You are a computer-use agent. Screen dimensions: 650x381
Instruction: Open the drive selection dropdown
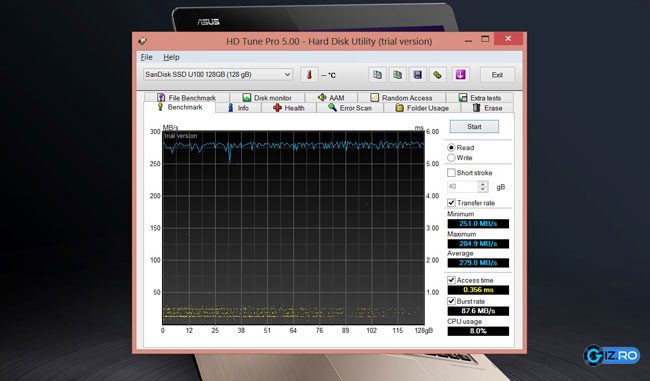click(x=218, y=75)
